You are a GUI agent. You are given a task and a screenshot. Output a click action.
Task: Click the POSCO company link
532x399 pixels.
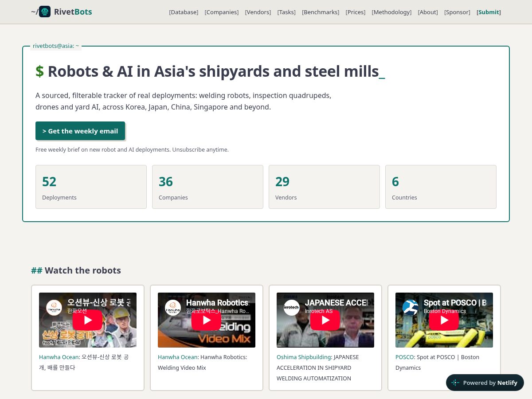(x=405, y=357)
